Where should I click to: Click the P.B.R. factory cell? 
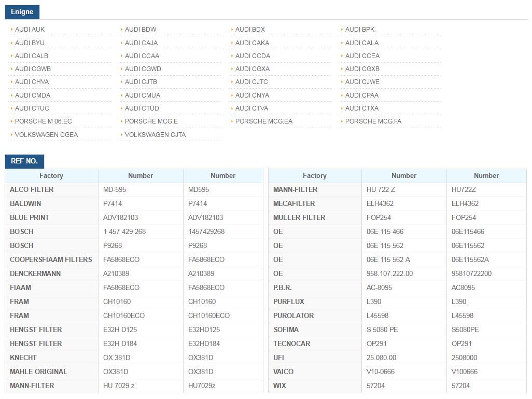click(315, 287)
